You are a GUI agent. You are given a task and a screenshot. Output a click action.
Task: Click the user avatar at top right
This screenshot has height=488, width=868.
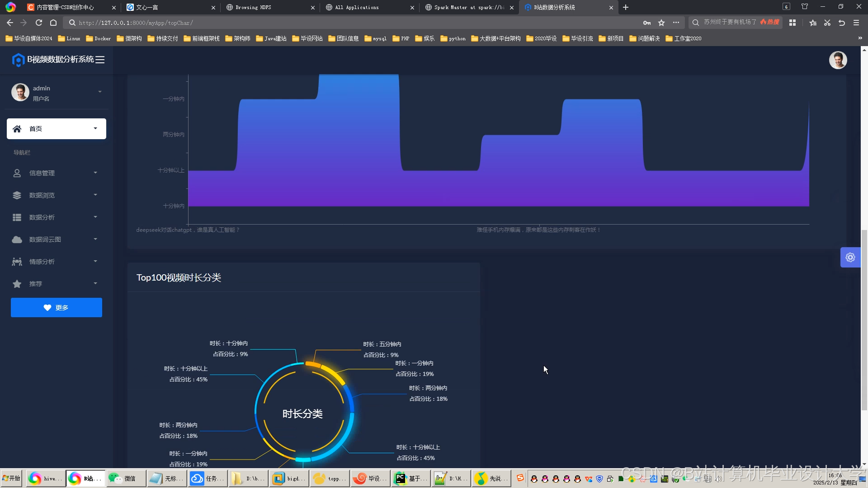coord(838,60)
